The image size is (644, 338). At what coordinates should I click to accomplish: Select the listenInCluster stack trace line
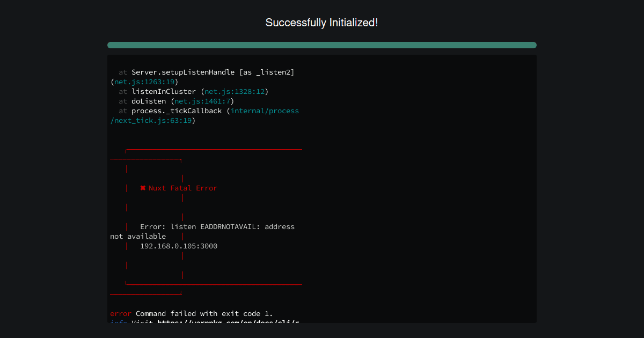[164, 91]
